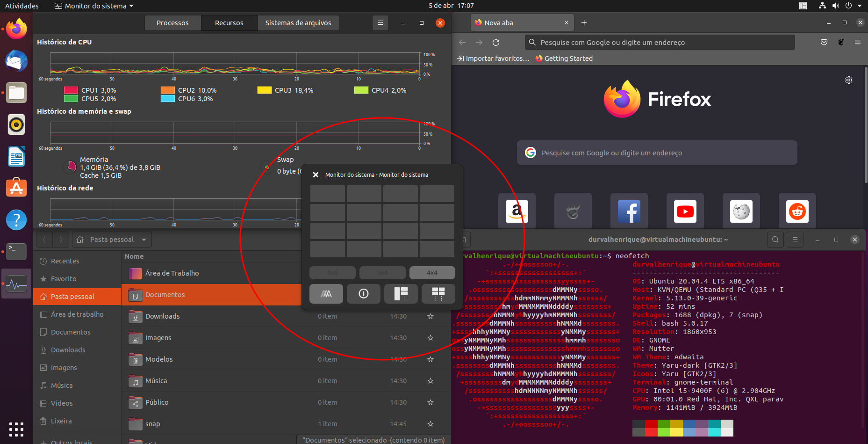Launch Thunderbird from the dock

click(x=16, y=61)
